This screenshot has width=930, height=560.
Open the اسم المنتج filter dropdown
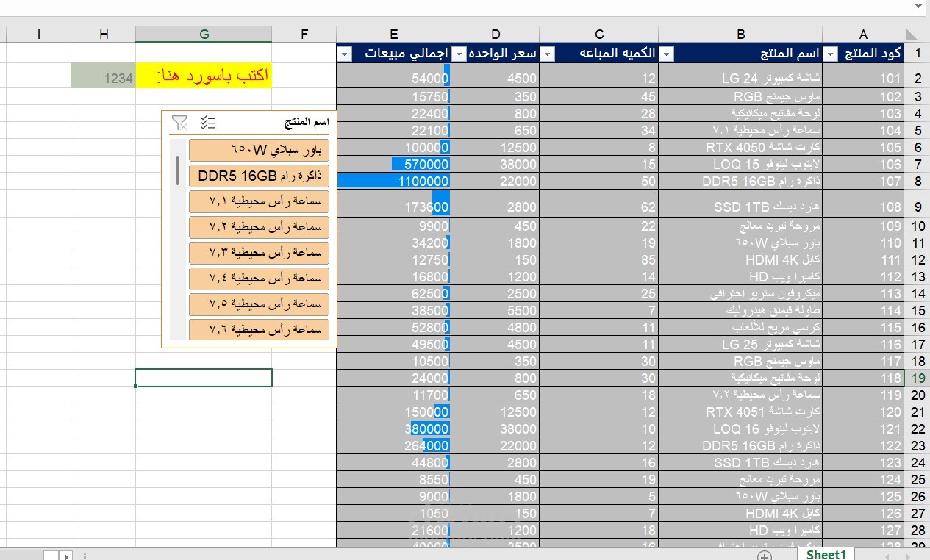coord(667,54)
